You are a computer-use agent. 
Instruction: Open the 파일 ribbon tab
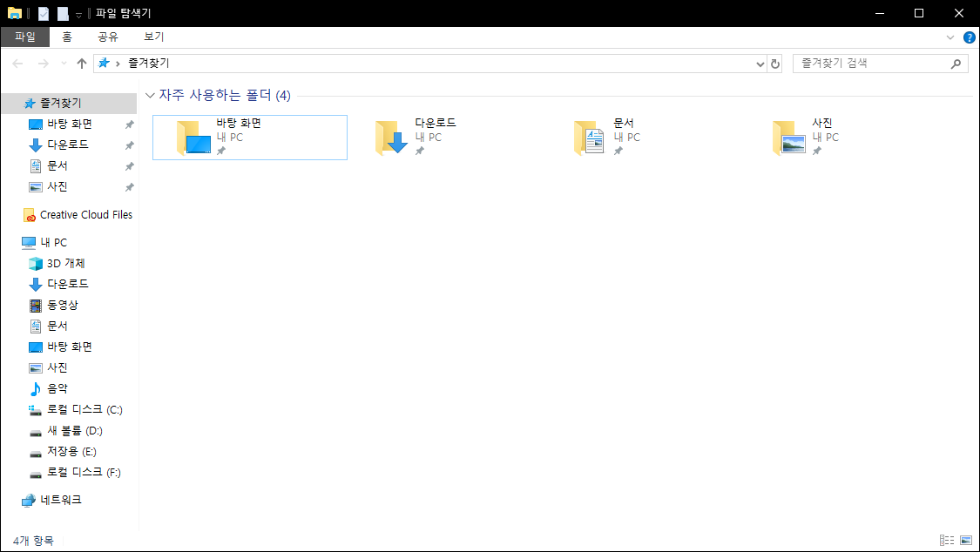pos(25,37)
